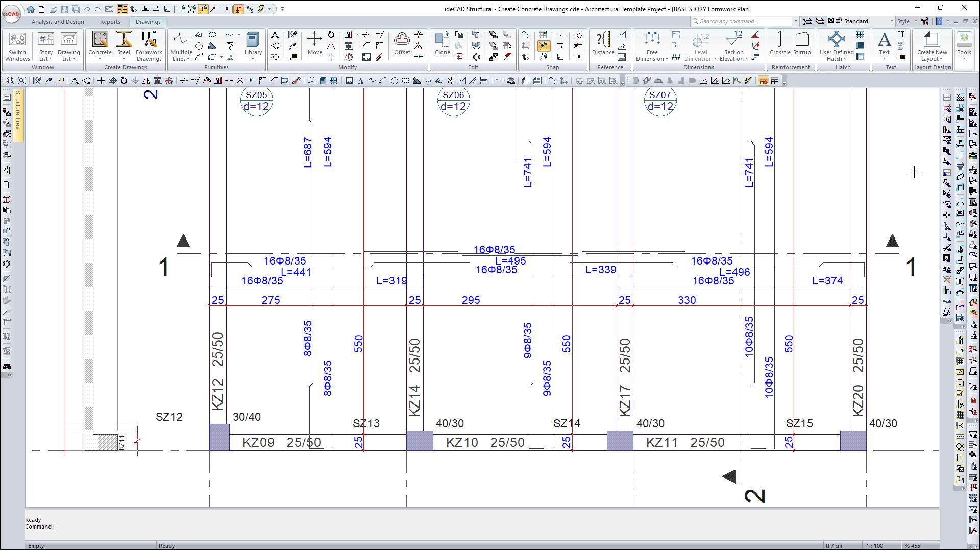Switch to the Reports tab
This screenshot has width=980, height=550.
[x=110, y=22]
